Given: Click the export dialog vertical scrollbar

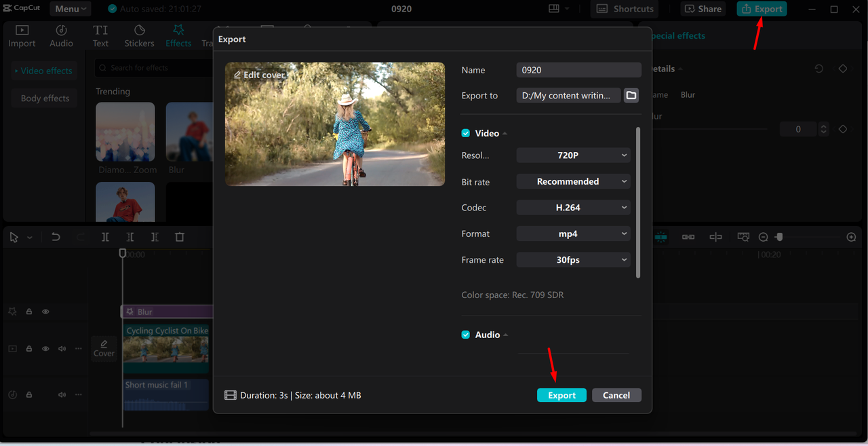Looking at the screenshot, I should click(637, 202).
